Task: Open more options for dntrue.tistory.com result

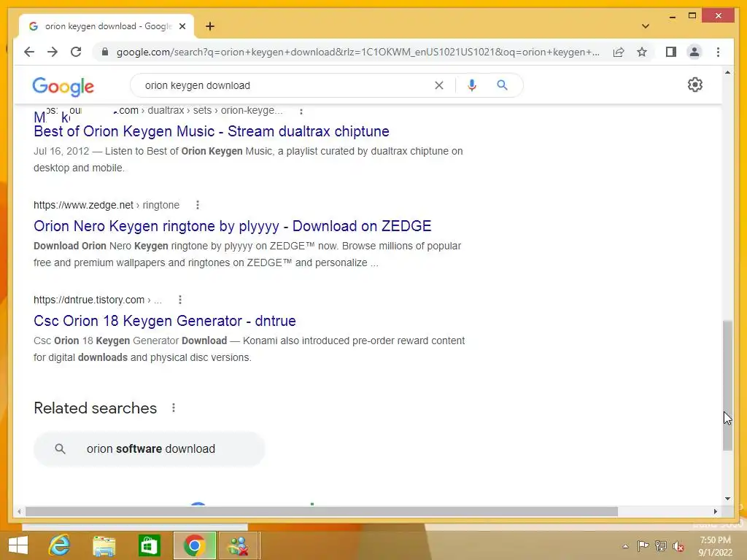Action: [180, 300]
